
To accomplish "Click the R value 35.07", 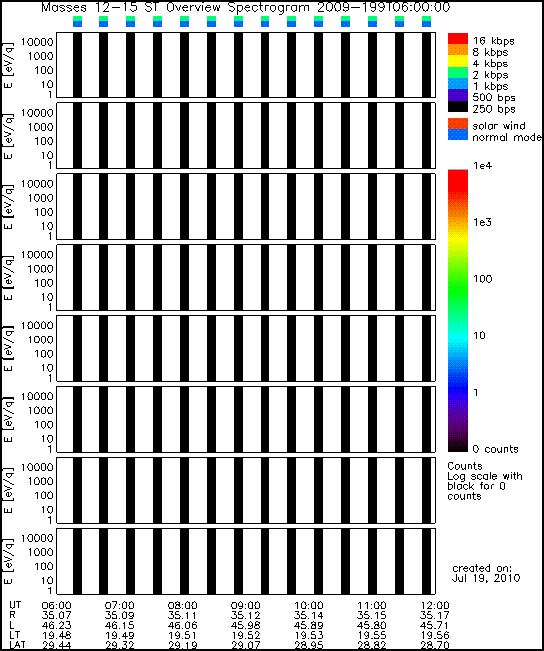I will (x=56, y=615).
